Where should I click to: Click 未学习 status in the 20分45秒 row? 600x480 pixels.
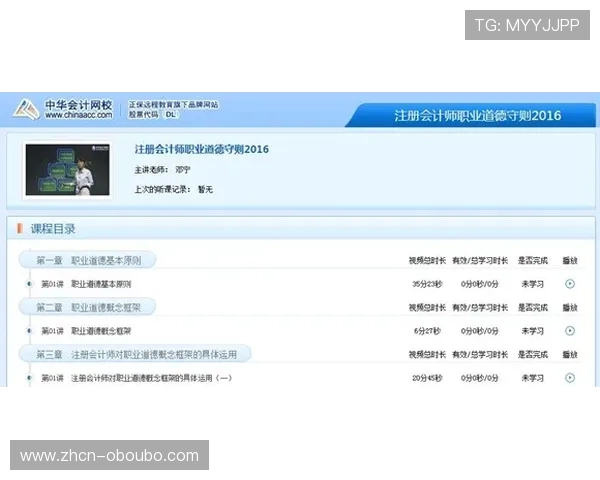tap(533, 378)
